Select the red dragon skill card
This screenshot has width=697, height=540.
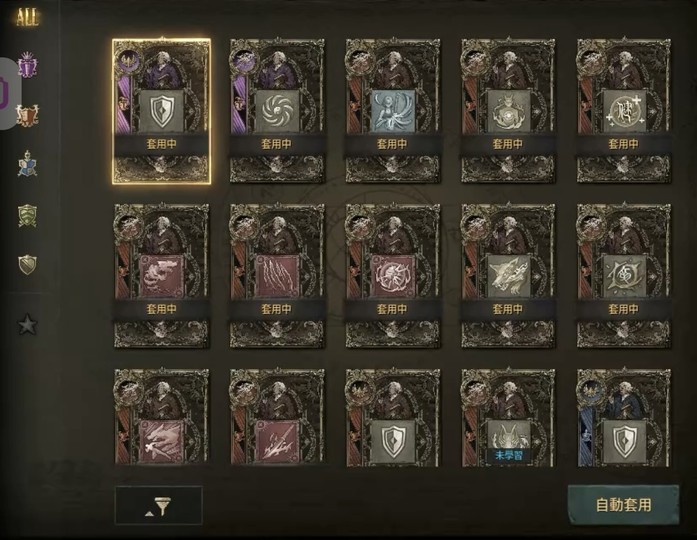pos(161,276)
